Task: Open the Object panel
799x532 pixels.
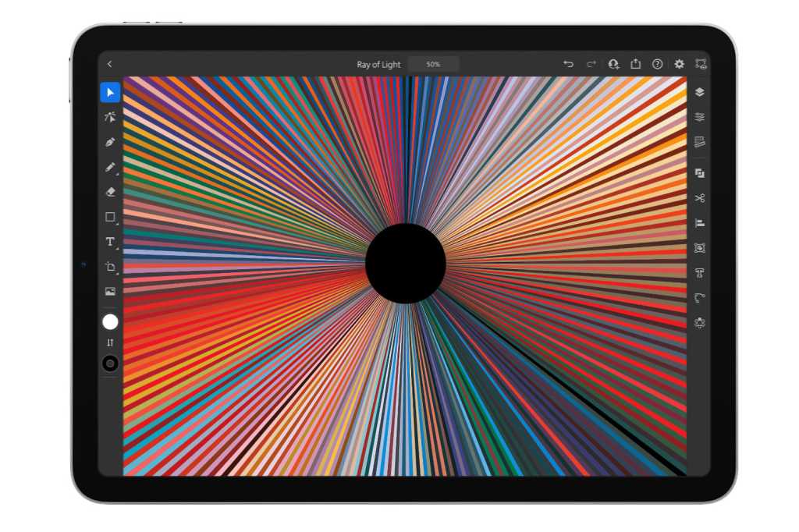Action: [x=700, y=248]
